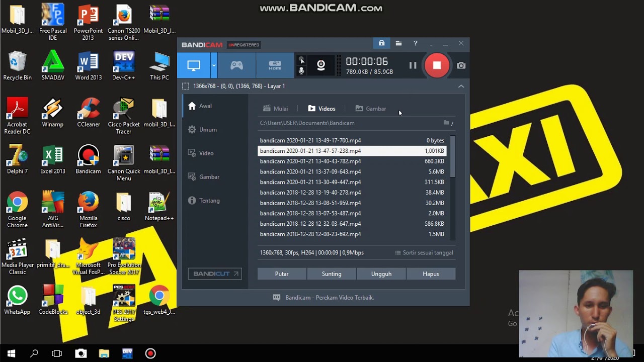Select file bandicam 2020-01-21 13-47-57-238.mp4
644x362 pixels.
(352, 151)
